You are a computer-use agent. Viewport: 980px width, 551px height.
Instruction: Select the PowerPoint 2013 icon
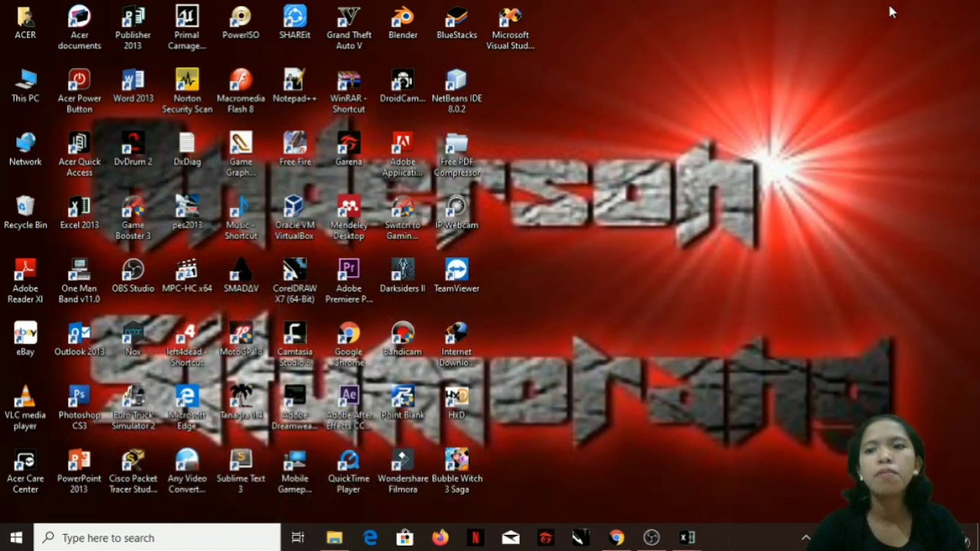pyautogui.click(x=80, y=471)
